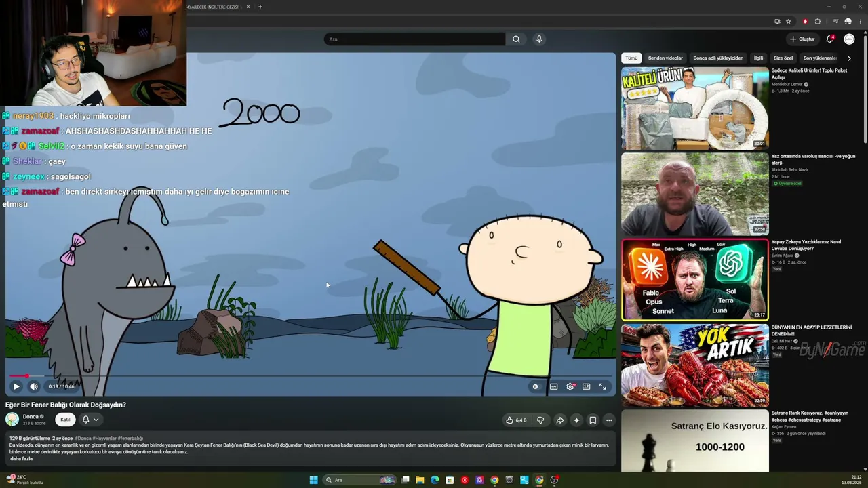The height and width of the screenshot is (488, 868).
Task: Open Task View on taskbar
Action: pyautogui.click(x=405, y=480)
